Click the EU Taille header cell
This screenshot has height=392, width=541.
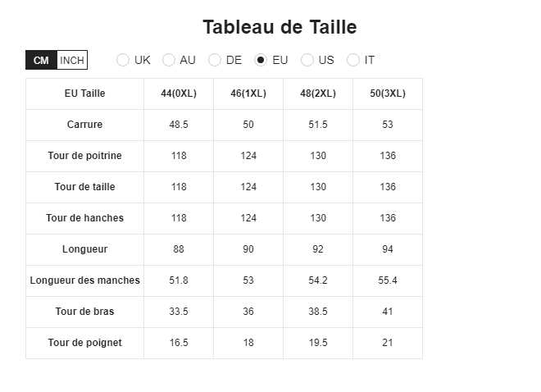85,93
